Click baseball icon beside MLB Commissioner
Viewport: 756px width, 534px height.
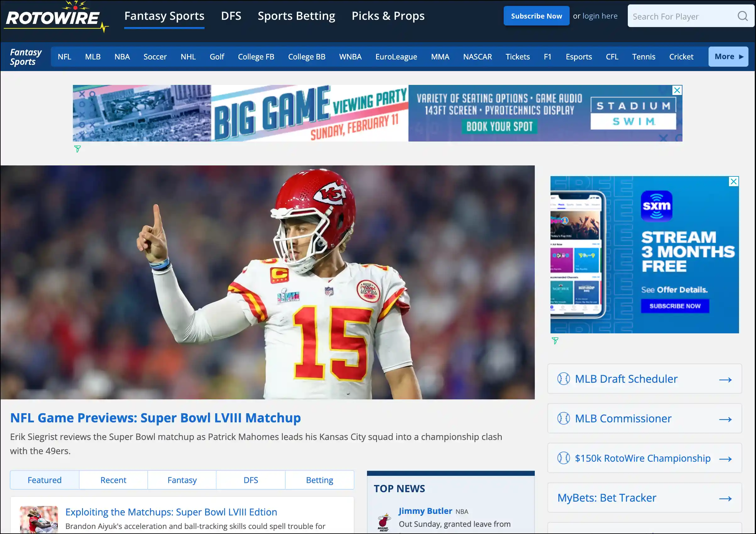pyautogui.click(x=563, y=418)
